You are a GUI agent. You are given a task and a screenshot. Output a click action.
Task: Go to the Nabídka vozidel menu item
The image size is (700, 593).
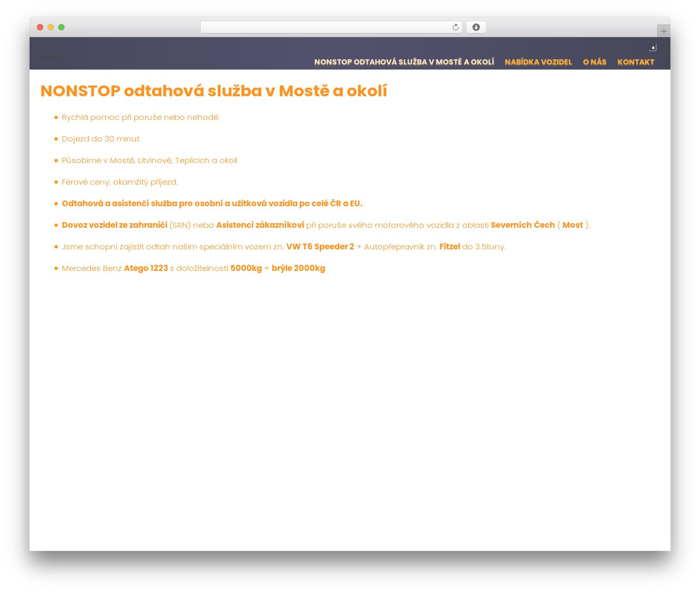[x=538, y=62]
